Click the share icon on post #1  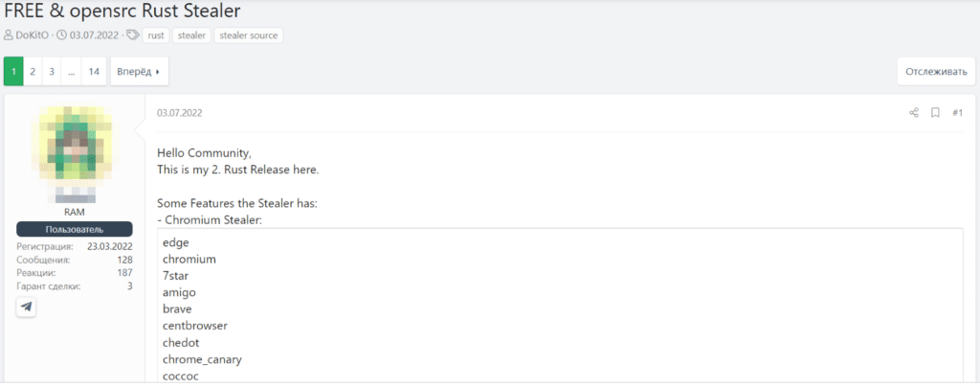coord(914,112)
